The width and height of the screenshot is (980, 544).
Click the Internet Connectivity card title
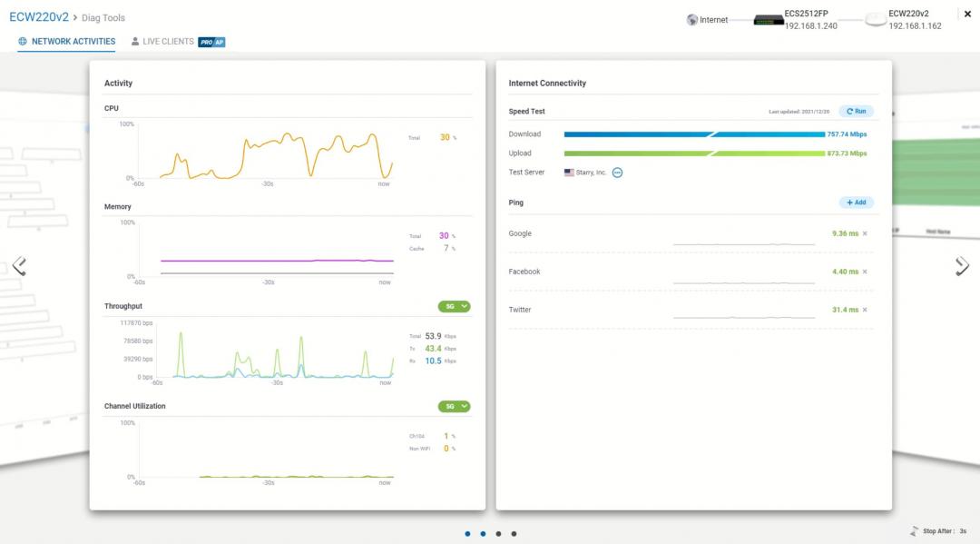coord(547,84)
